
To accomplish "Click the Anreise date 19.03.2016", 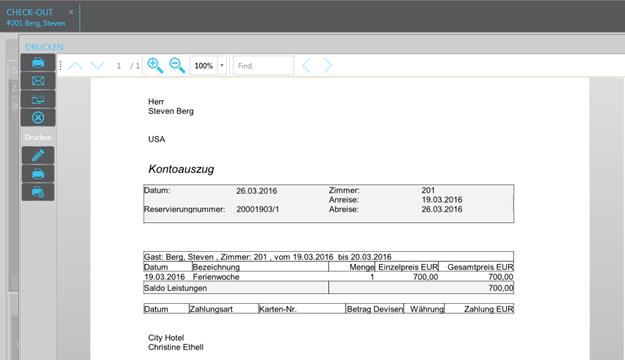I will (x=442, y=200).
